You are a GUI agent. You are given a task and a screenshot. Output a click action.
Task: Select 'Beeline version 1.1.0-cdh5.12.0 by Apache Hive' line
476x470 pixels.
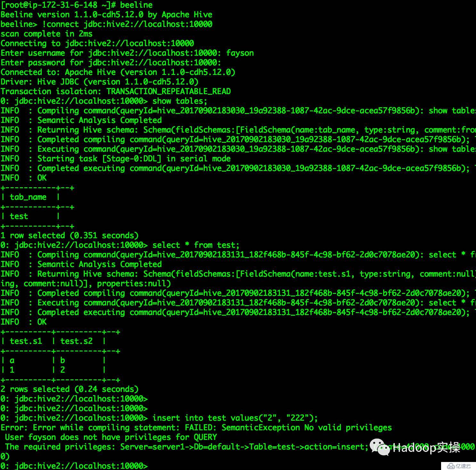(x=106, y=14)
